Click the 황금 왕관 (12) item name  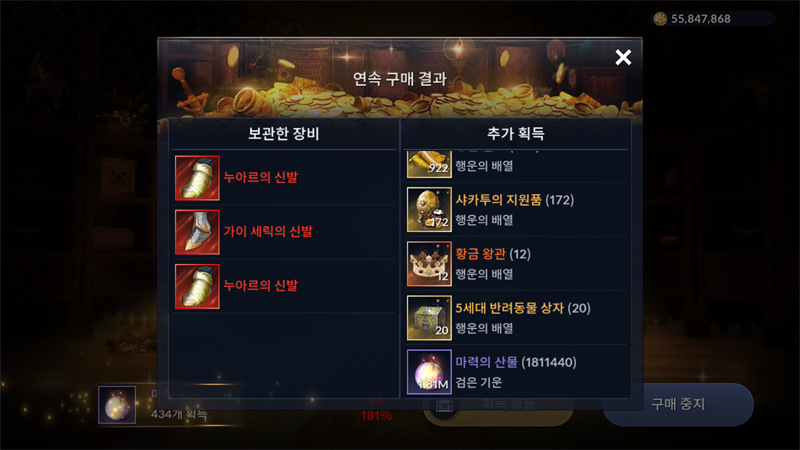pos(493,254)
